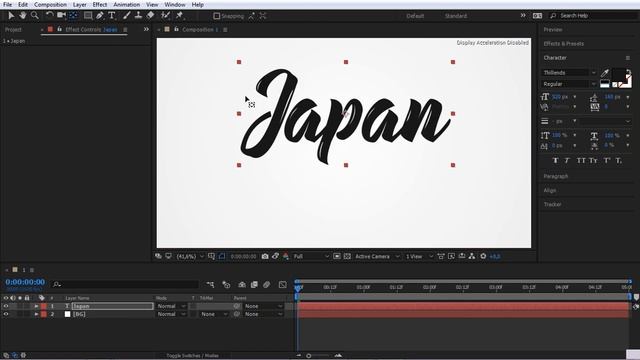The height and width of the screenshot is (360, 640).
Task: Open Japan layer Parent dropdown
Action: pos(262,306)
